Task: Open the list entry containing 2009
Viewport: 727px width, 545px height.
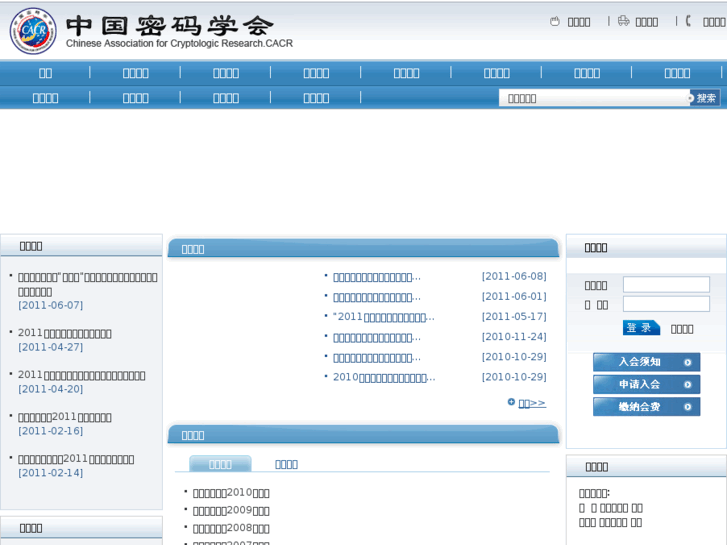Action: [x=231, y=511]
